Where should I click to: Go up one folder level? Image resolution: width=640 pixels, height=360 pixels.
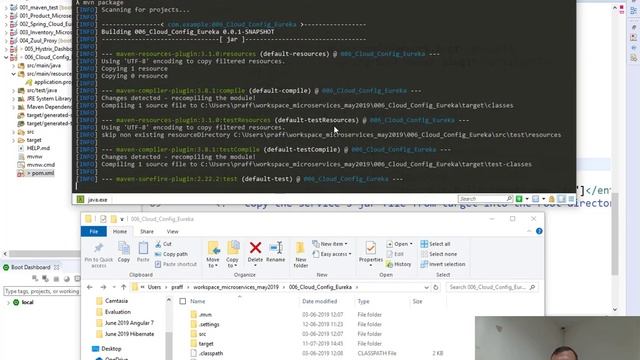tap(123, 287)
